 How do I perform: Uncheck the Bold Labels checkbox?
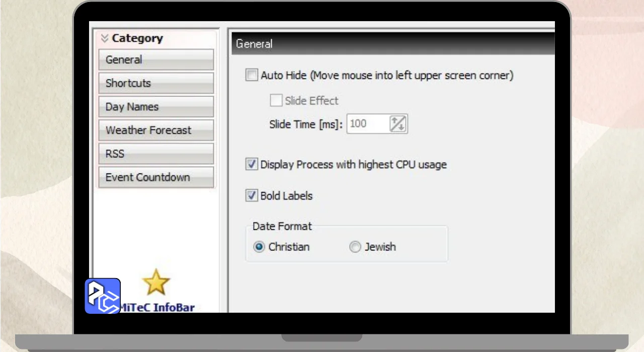click(x=252, y=196)
